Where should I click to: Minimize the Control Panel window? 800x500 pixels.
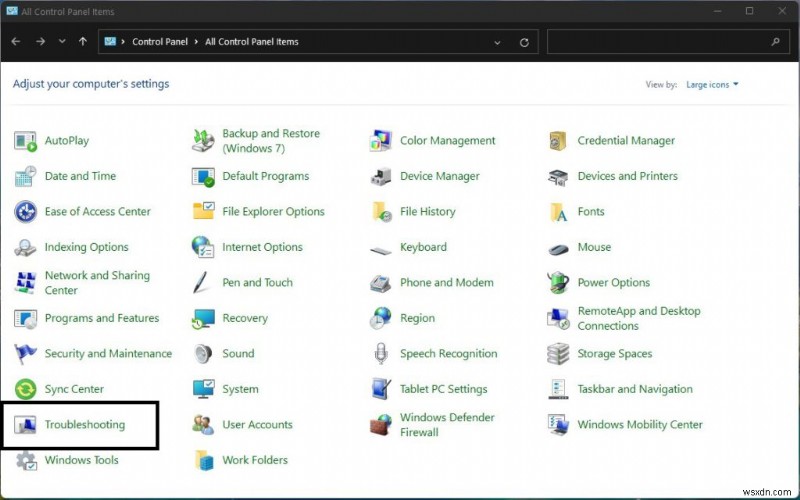(x=718, y=11)
